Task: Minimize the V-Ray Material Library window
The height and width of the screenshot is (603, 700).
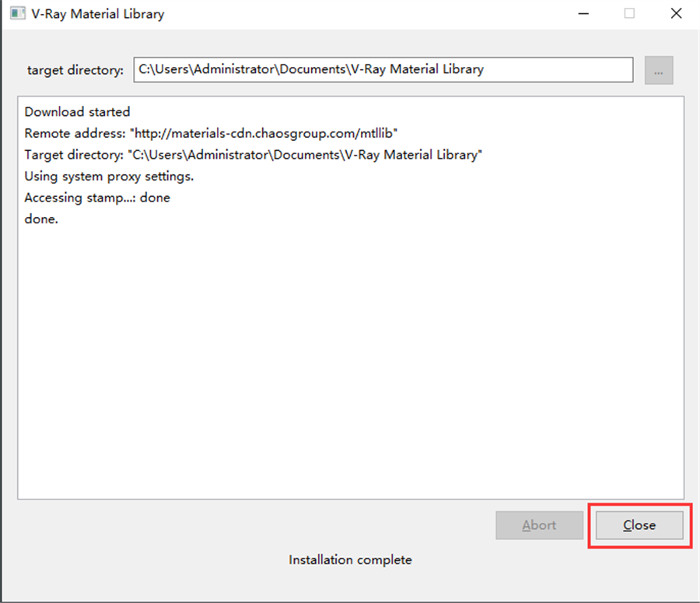Action: click(583, 13)
